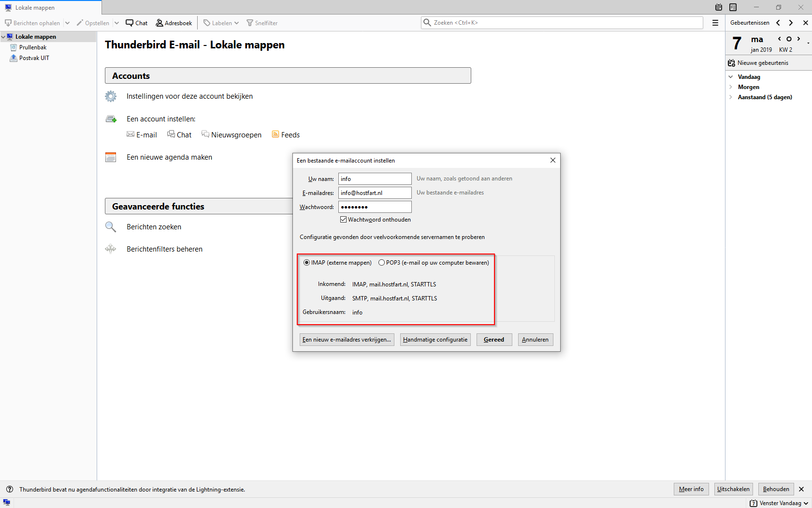Open the Opstellen dropdown arrow
812x508 pixels.
point(116,23)
